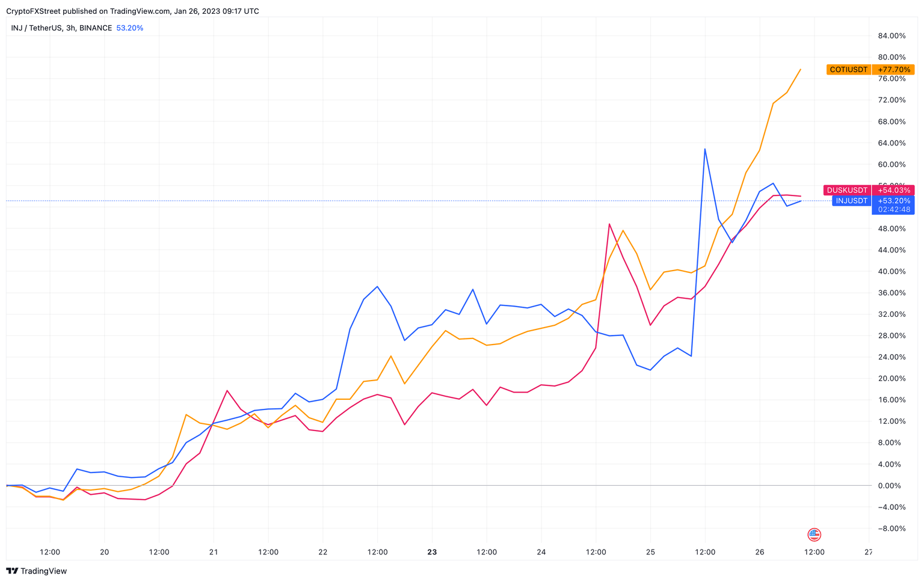This screenshot has width=924, height=582.
Task: Click the bold 23 date on time axis
Action: tap(432, 552)
